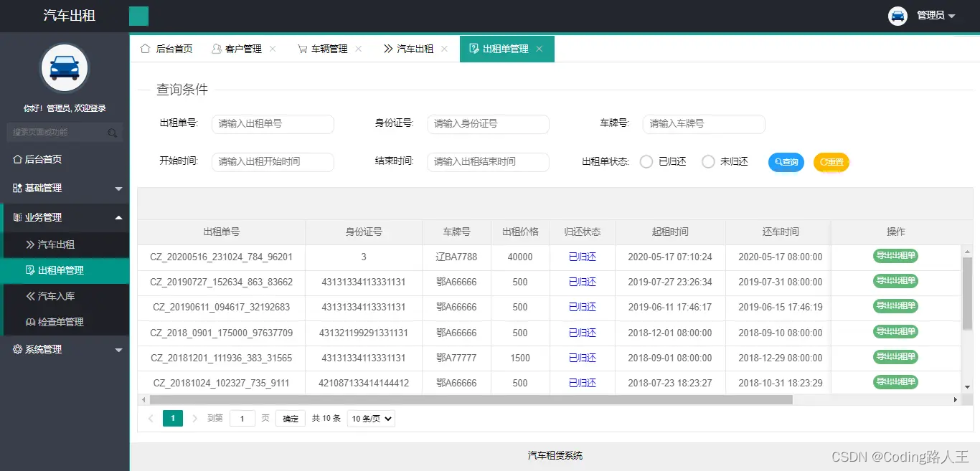Click the horizontal scroll-left arrow
Image resolution: width=980 pixels, height=471 pixels.
[x=143, y=399]
